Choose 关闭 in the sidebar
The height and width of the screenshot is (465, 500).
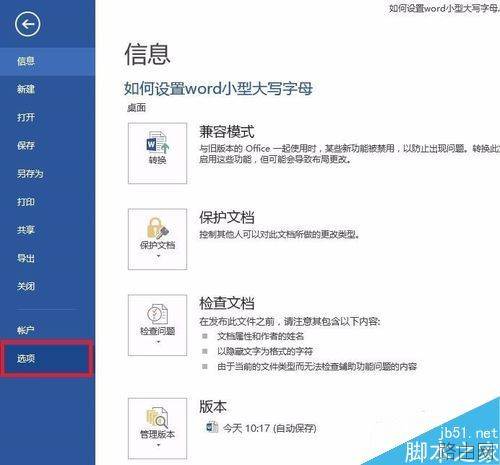pos(47,286)
